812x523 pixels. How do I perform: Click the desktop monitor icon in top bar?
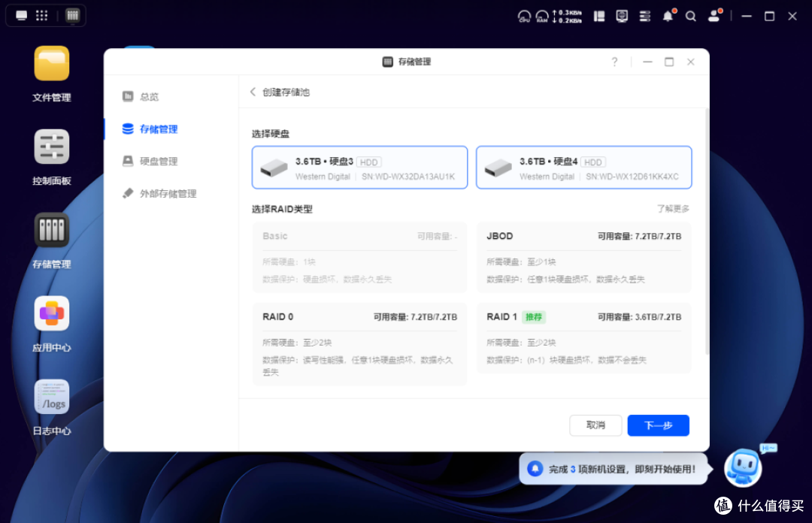(21, 16)
